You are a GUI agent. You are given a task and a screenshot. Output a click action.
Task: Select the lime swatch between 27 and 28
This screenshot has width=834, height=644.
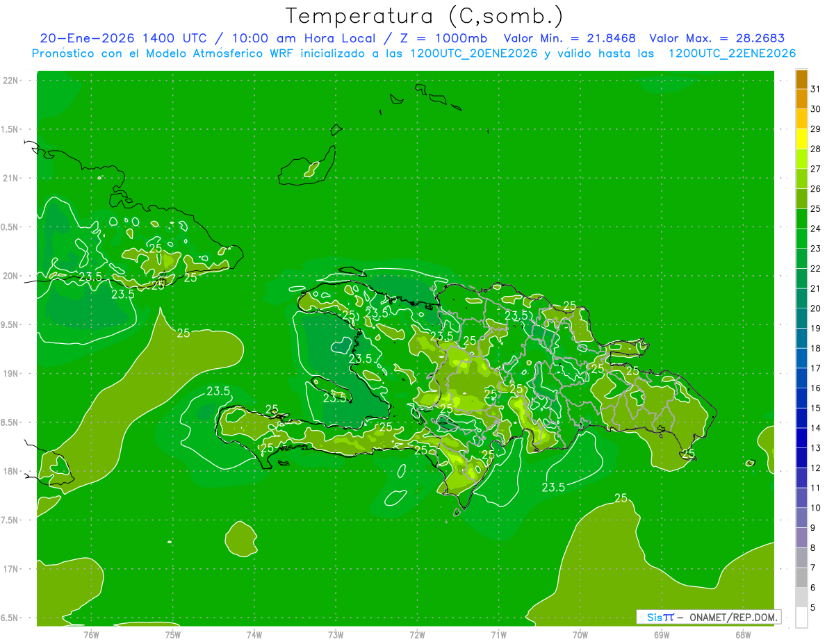click(801, 158)
